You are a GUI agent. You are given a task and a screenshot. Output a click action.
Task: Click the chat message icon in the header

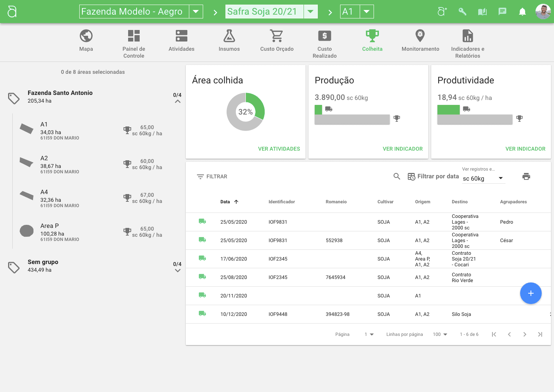[x=502, y=12]
